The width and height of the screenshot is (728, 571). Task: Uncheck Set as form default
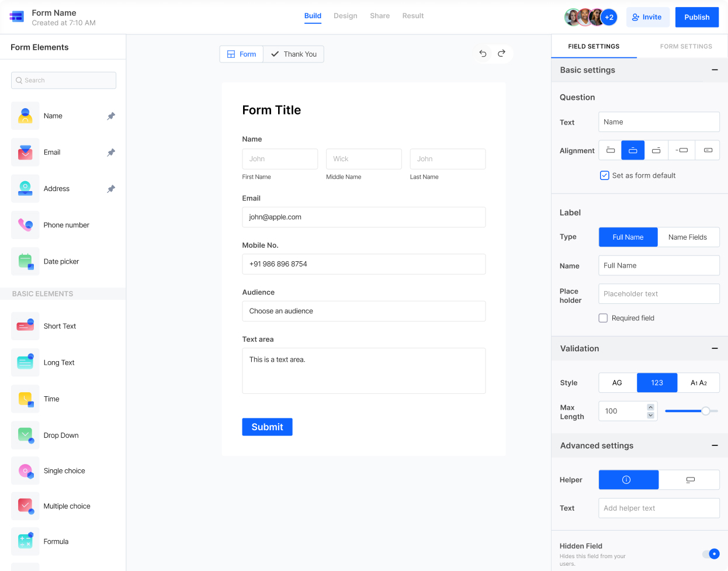click(605, 175)
